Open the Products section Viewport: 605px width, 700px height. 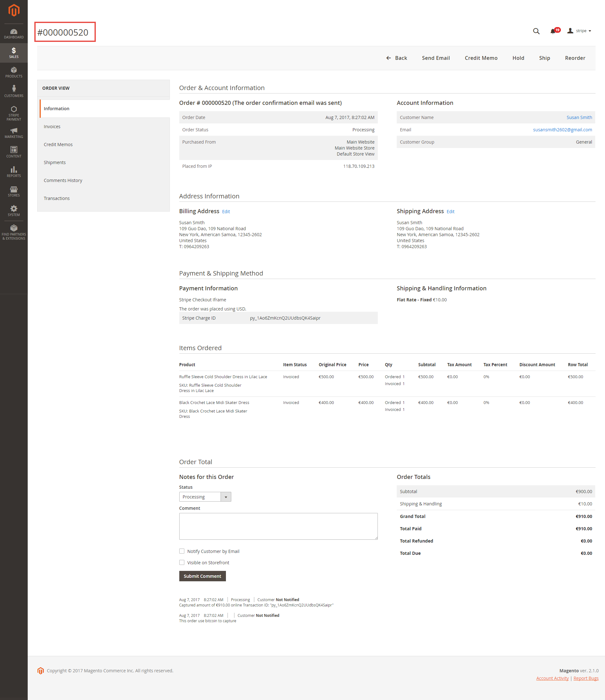coord(14,72)
